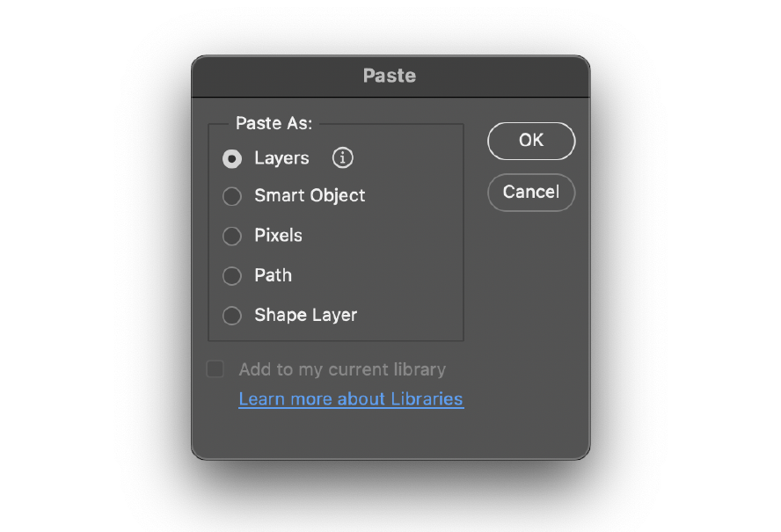This screenshot has width=781, height=532.
Task: Choose the Shape Layer radio button
Action: 232,316
